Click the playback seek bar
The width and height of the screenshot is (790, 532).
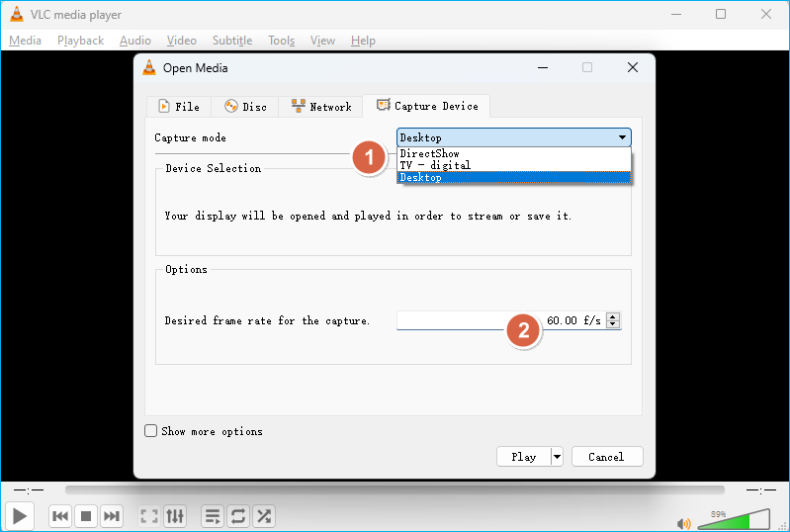pyautogui.click(x=395, y=489)
